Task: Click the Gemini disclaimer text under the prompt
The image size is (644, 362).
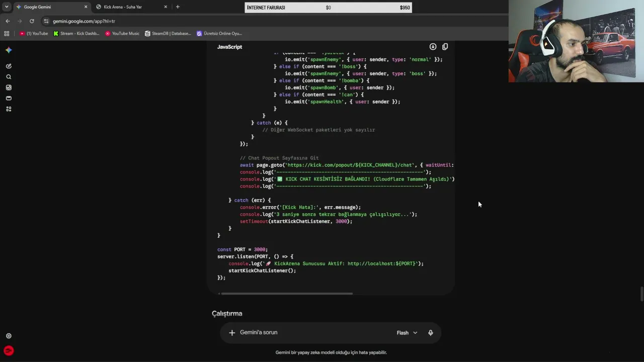Action: (x=331, y=352)
